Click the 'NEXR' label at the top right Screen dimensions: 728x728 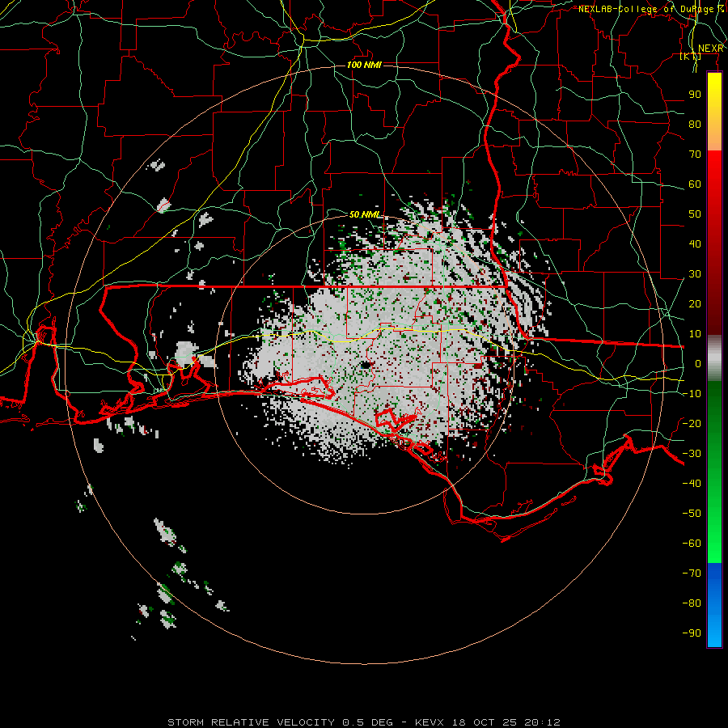(x=711, y=49)
